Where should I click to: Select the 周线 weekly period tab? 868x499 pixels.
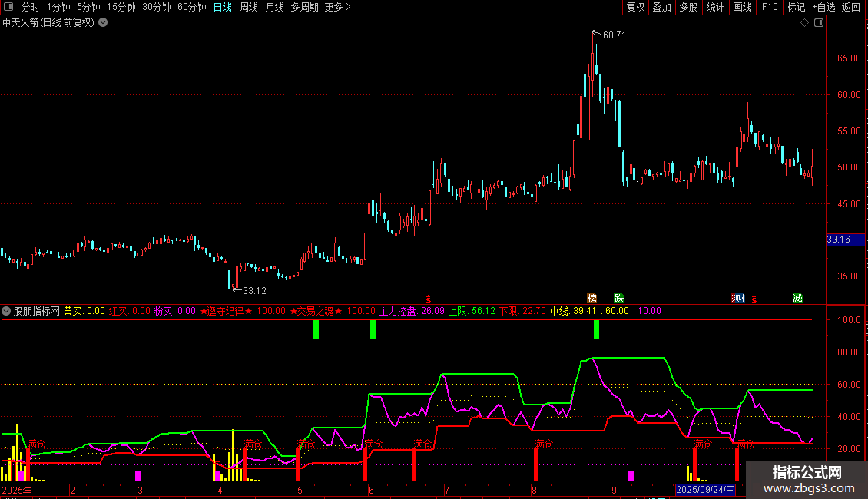coord(249,7)
